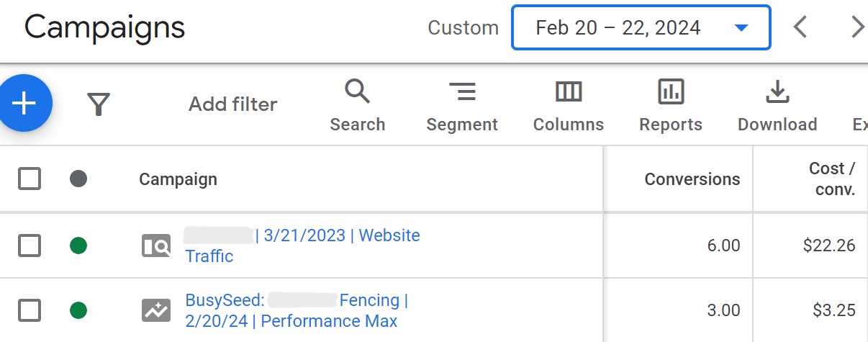This screenshot has width=868, height=342.
Task: Click the Add filter field
Action: coord(232,104)
